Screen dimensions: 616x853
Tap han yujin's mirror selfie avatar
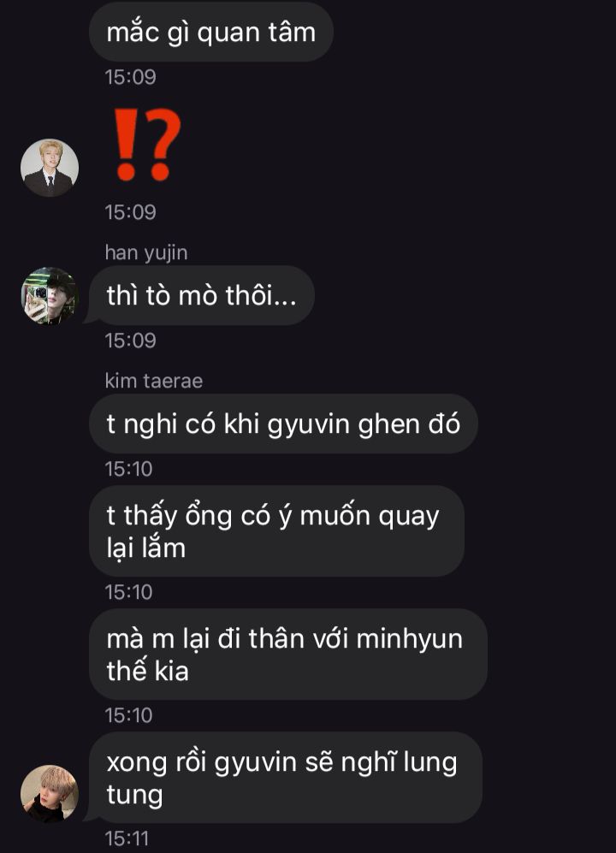coord(50,296)
